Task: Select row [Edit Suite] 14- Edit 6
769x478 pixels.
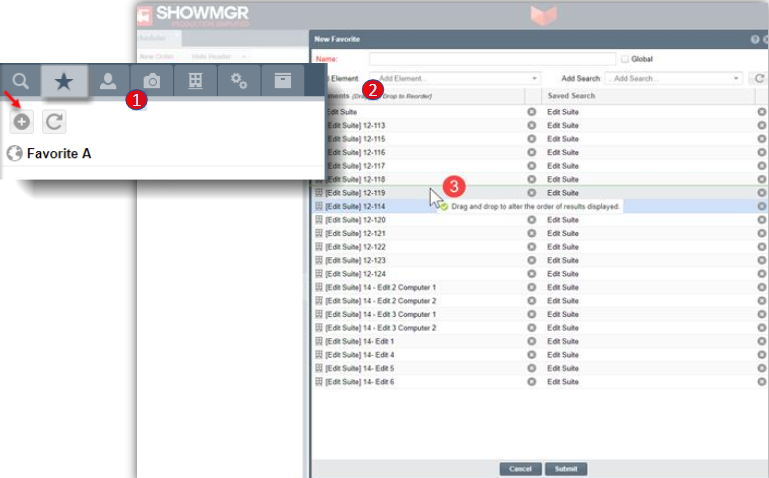Action: (418, 381)
